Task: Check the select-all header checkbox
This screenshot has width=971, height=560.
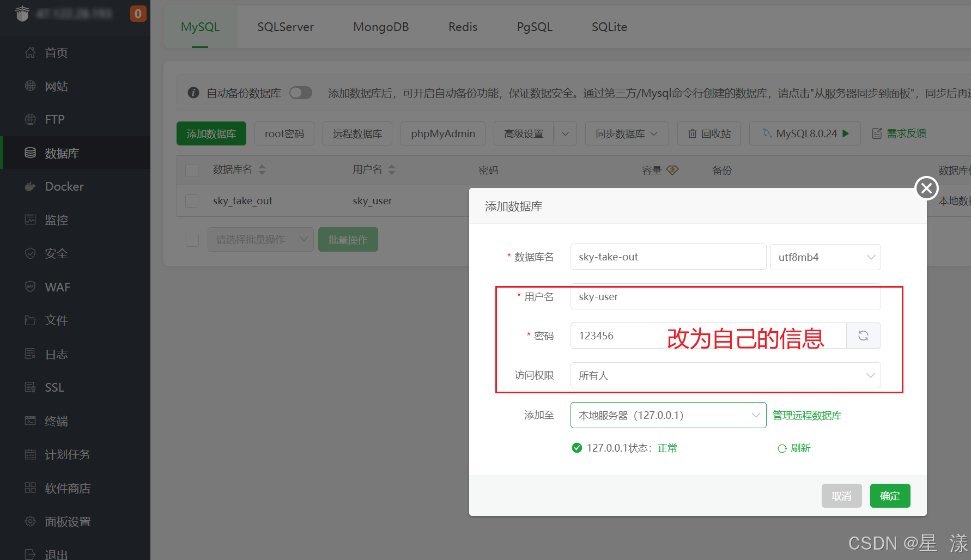Action: tap(192, 170)
